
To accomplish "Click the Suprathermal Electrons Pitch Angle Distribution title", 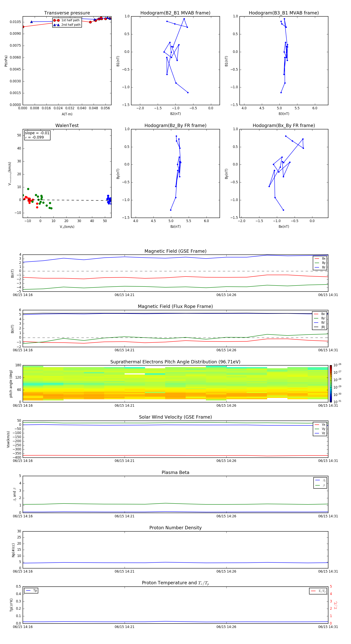I will tap(175, 362).
